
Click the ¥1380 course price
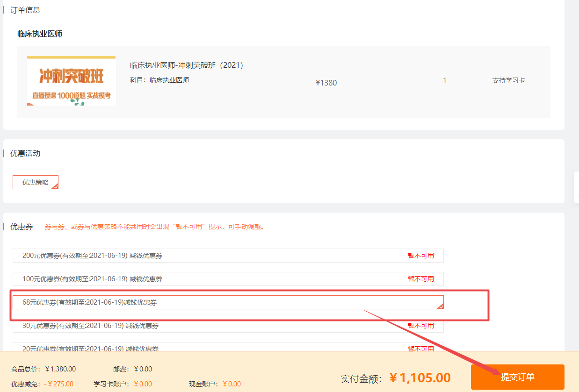tap(326, 83)
